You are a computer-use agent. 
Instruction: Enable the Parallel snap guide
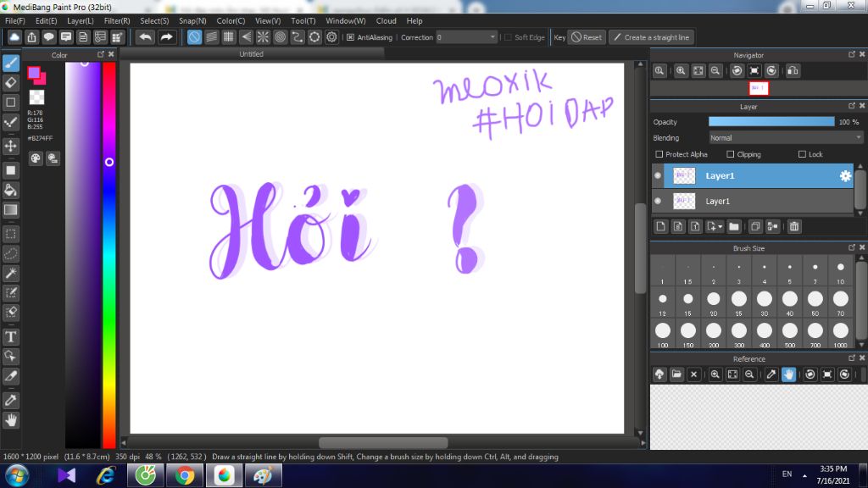(211, 37)
